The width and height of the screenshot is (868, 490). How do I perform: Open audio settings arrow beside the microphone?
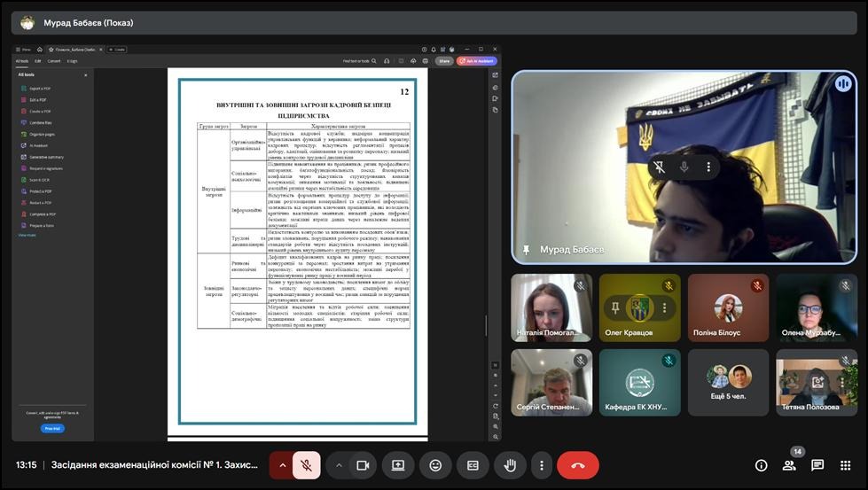tap(283, 465)
